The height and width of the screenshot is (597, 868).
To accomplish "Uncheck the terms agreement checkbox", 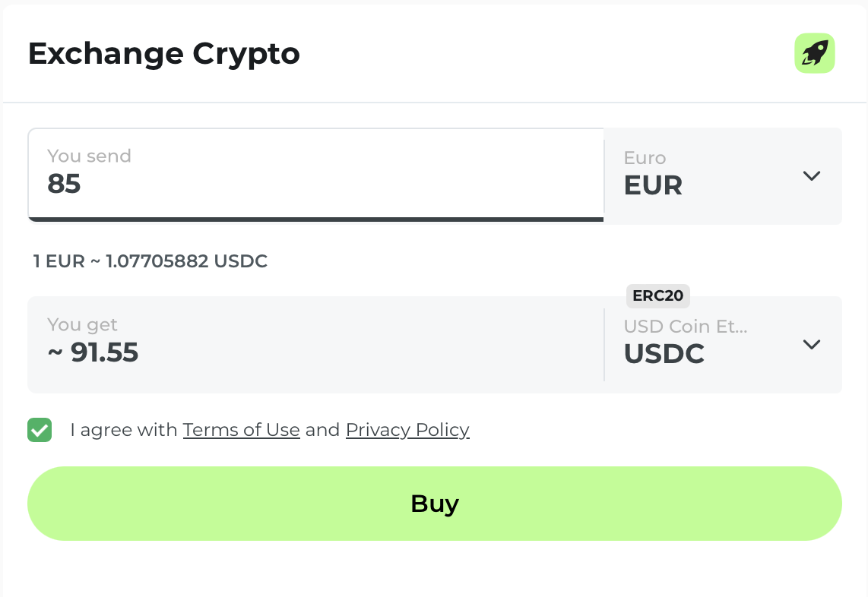I will pyautogui.click(x=40, y=430).
